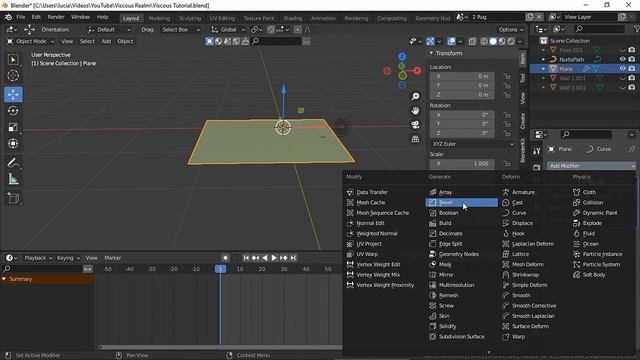640x360 pixels.
Task: Choose Cloth physics modifier
Action: coord(589,192)
